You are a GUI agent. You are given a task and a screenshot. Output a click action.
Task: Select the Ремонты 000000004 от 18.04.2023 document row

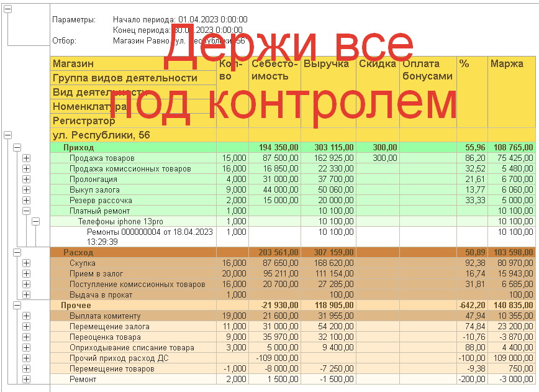[134, 237]
